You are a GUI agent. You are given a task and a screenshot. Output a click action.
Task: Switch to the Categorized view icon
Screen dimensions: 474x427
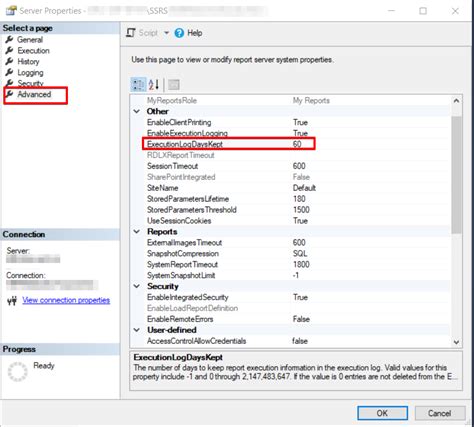point(138,85)
